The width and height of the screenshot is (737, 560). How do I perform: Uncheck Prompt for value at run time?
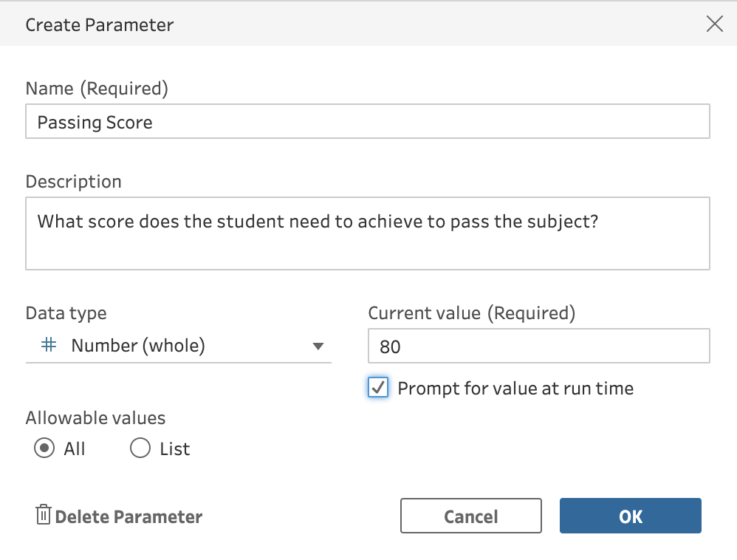pyautogui.click(x=378, y=388)
